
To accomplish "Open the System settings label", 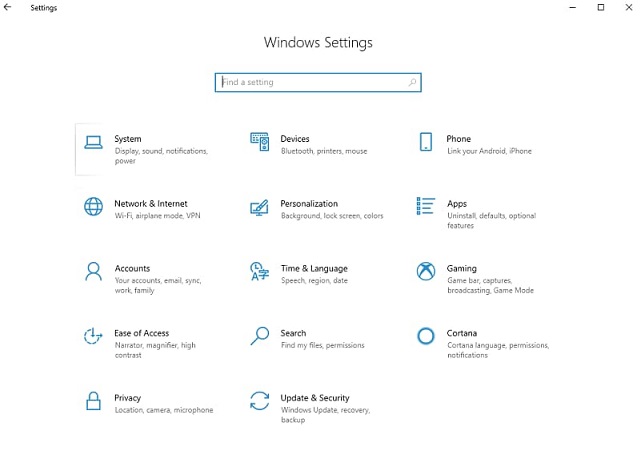I will [x=128, y=139].
